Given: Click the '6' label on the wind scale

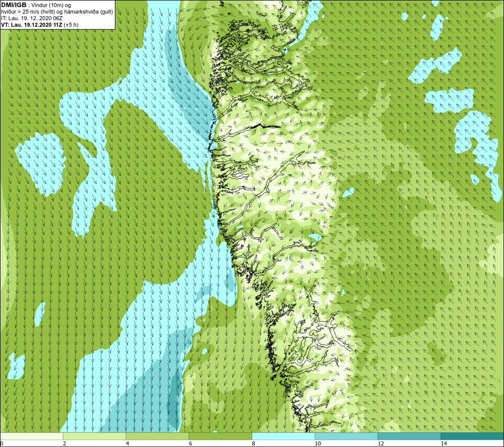Looking at the screenshot, I should tap(191, 443).
